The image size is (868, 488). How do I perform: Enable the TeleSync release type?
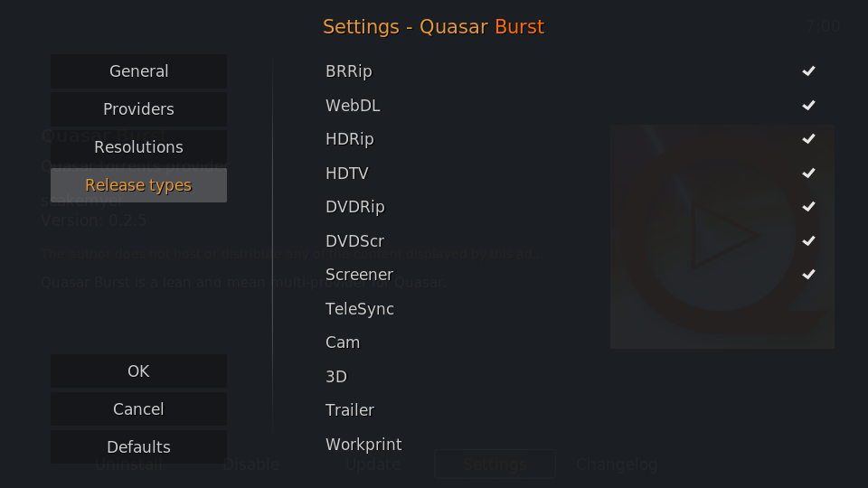(x=571, y=309)
